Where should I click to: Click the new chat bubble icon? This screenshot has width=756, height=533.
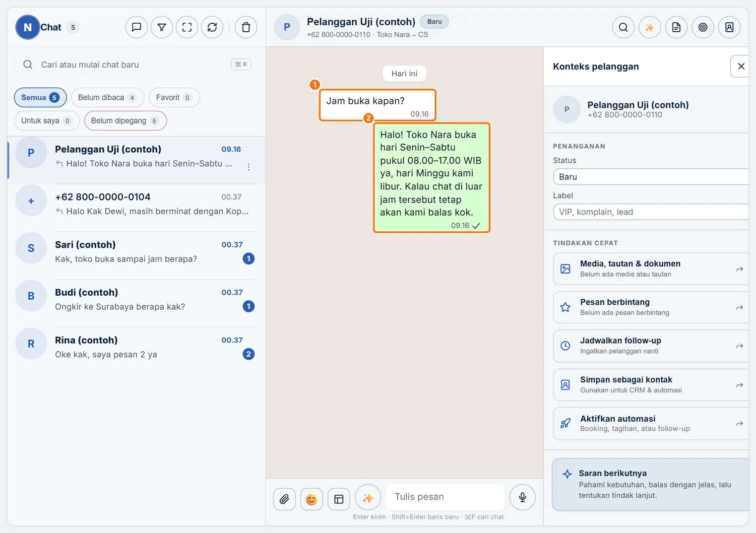pos(137,27)
